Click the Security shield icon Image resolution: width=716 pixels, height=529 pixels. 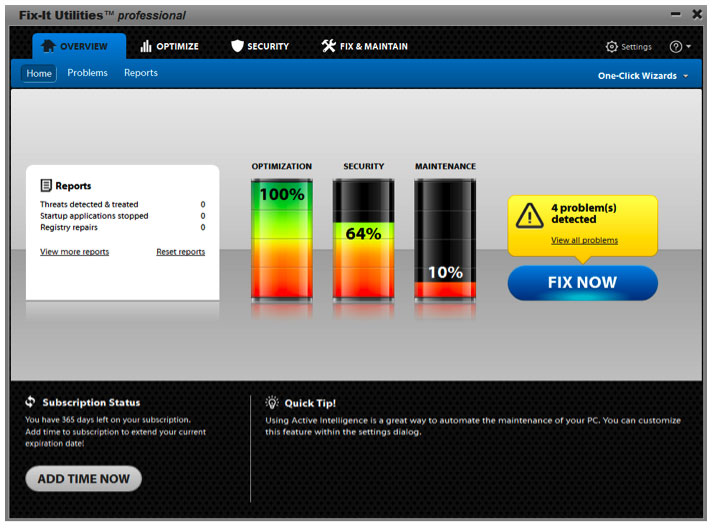[x=237, y=46]
